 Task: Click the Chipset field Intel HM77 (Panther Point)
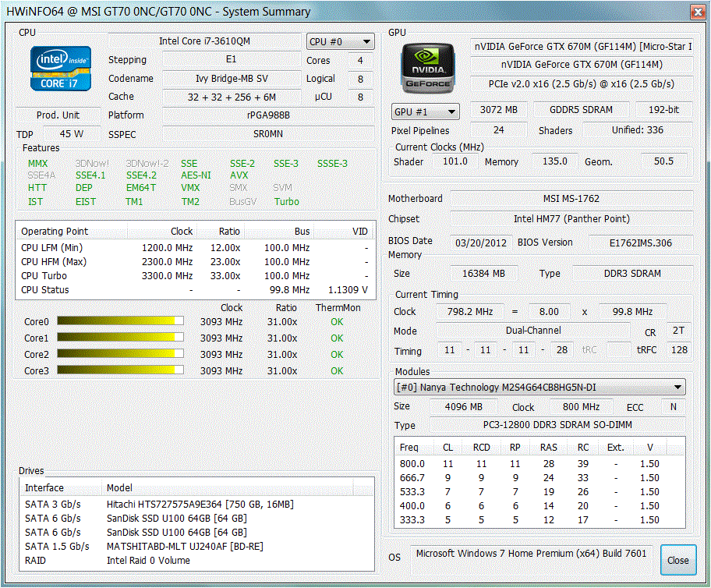click(x=571, y=218)
